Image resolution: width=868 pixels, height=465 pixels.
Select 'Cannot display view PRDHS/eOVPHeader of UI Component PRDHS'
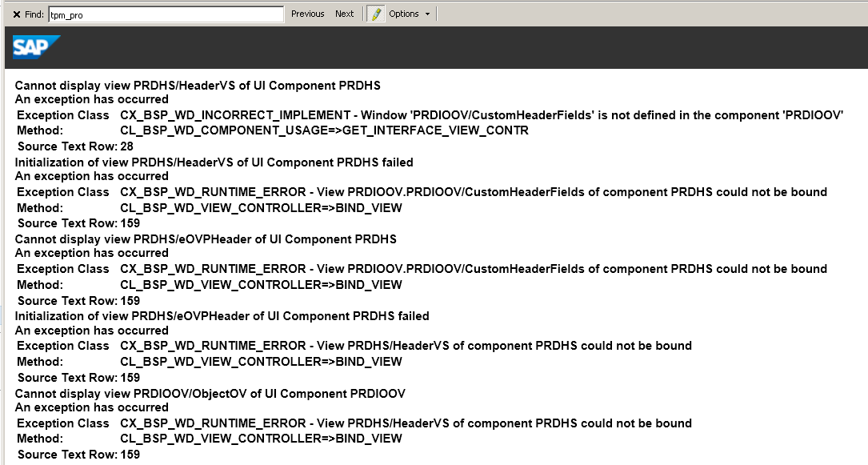(206, 239)
